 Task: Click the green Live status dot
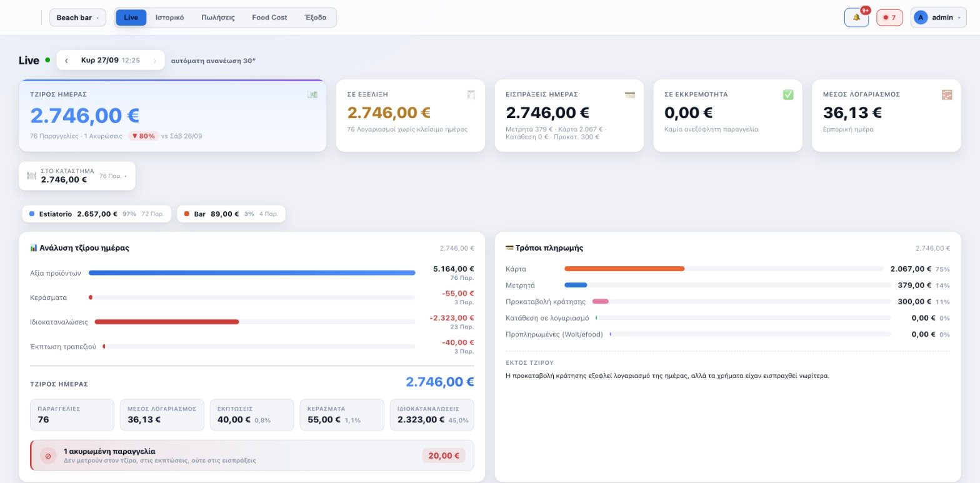tap(47, 60)
